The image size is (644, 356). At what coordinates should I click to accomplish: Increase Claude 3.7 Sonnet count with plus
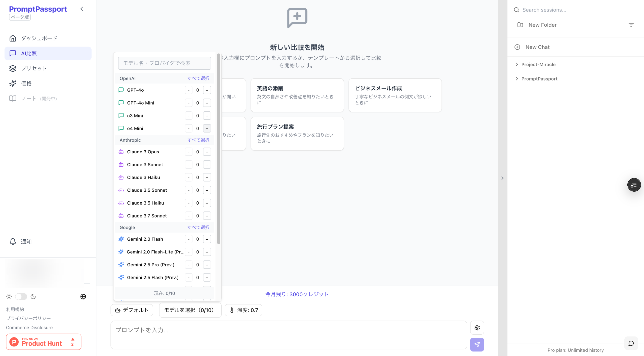(x=207, y=216)
